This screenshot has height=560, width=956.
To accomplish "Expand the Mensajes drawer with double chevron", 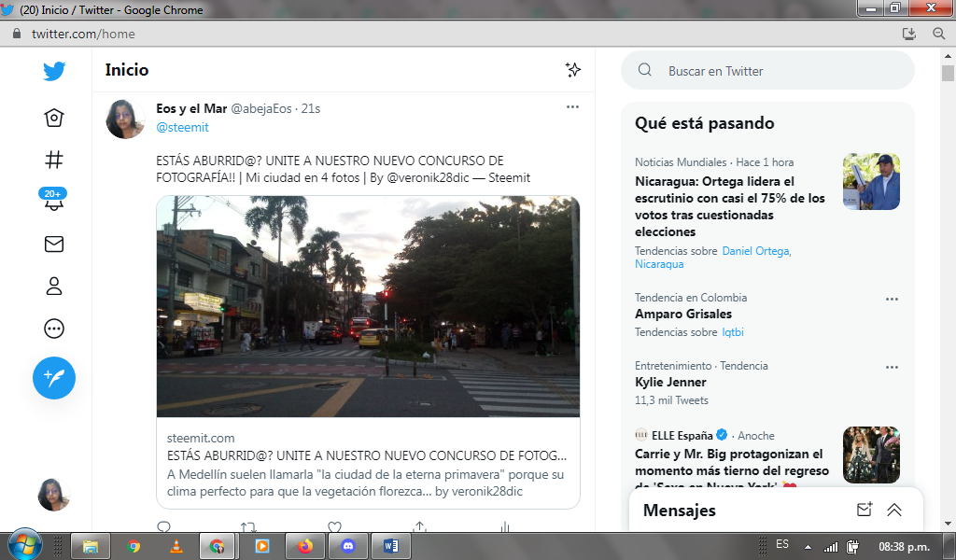I will tap(894, 510).
